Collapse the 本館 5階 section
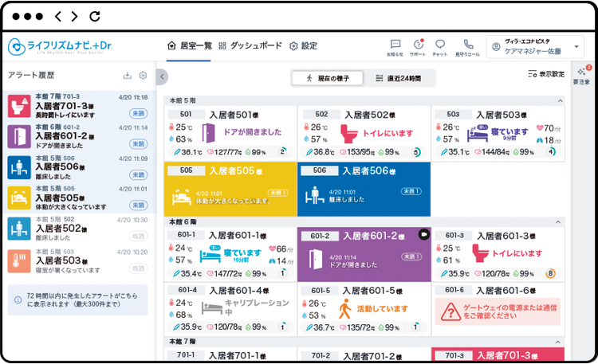 click(x=557, y=101)
